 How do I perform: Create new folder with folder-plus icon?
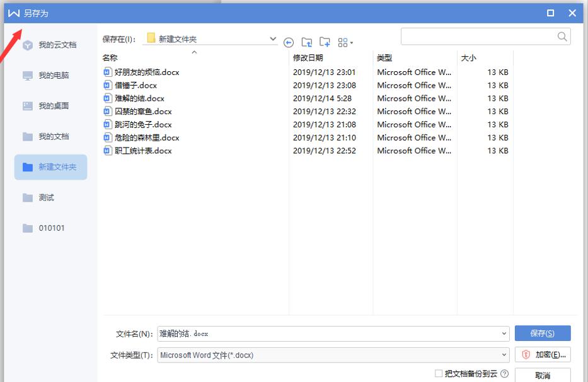(x=325, y=42)
